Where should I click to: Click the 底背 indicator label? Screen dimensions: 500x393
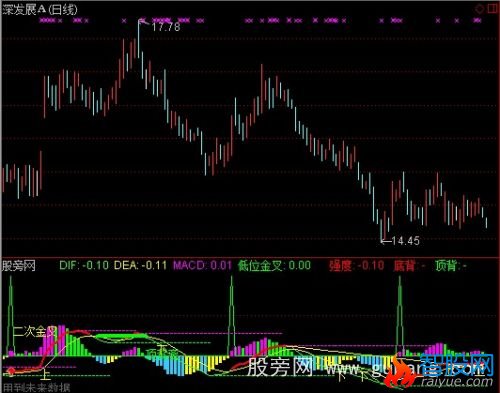[409, 266]
